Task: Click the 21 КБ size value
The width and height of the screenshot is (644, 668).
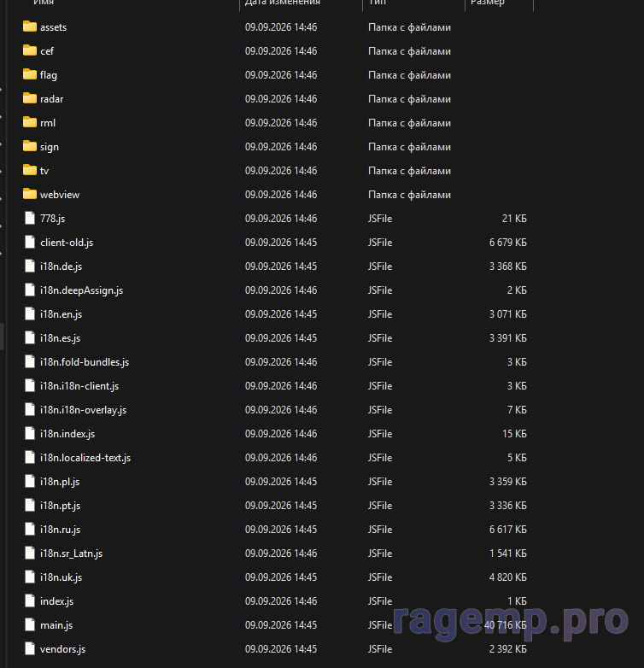Action: (x=514, y=219)
